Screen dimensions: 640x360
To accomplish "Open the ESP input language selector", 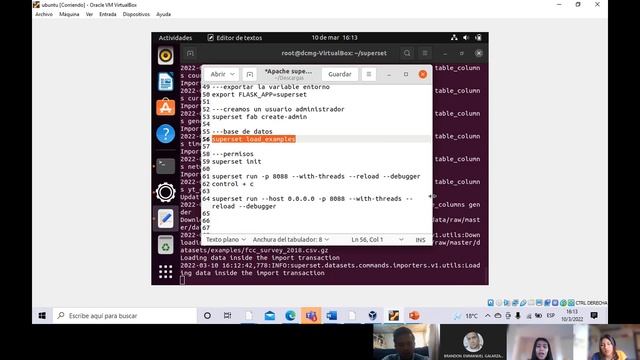I will point(551,316).
